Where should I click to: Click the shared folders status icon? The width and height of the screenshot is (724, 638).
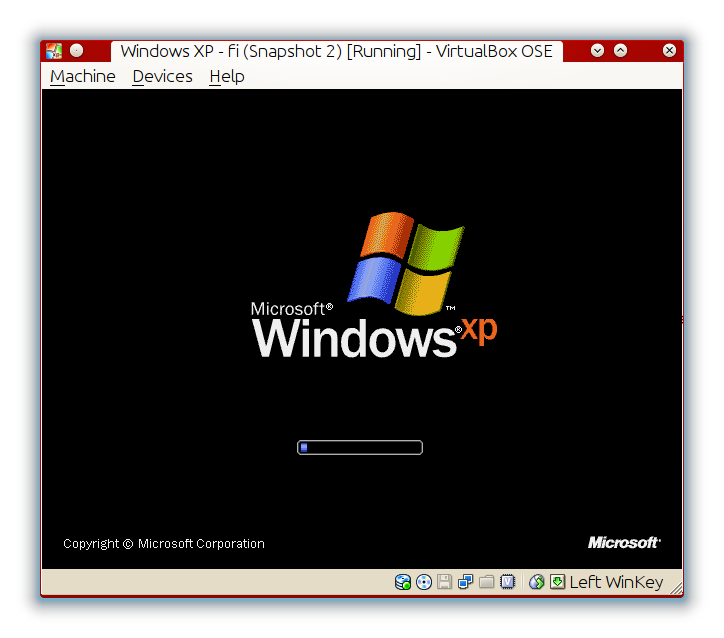point(486,582)
